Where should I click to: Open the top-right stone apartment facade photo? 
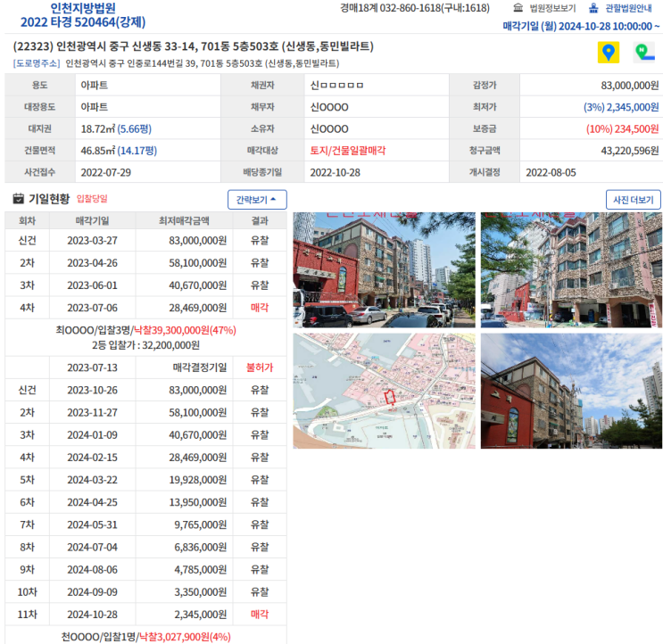pyautogui.click(x=572, y=269)
